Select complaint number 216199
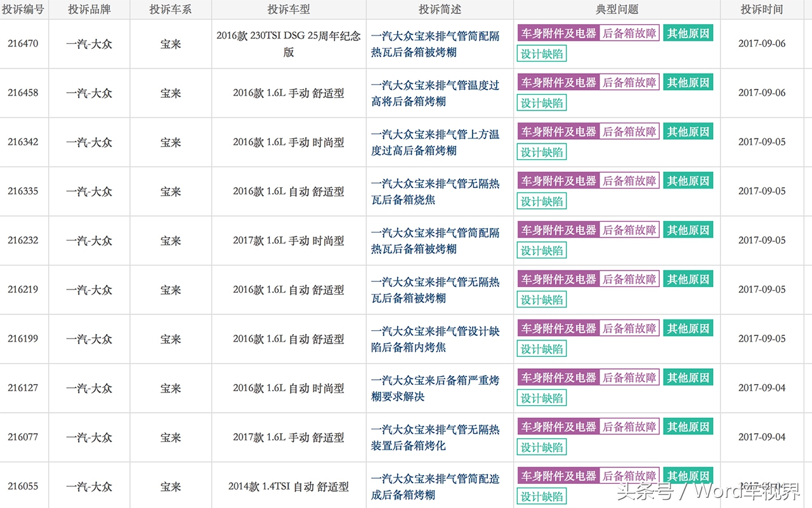812x508 pixels. point(23,339)
